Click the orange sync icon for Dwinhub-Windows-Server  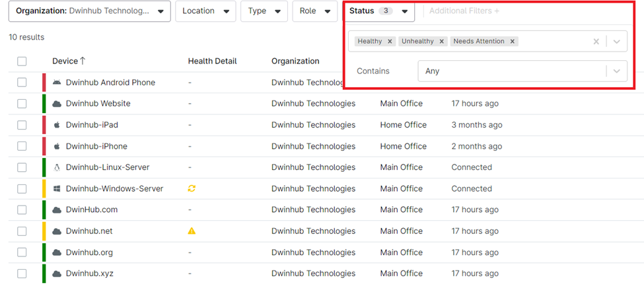[192, 188]
